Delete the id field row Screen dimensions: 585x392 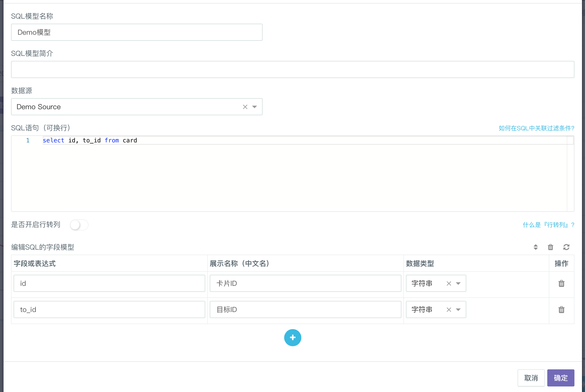point(561,284)
